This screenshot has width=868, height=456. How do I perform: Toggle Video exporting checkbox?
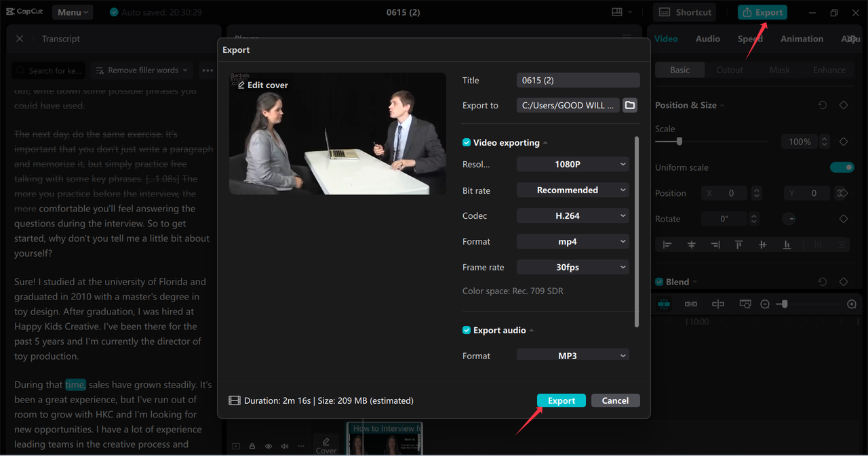(x=467, y=142)
